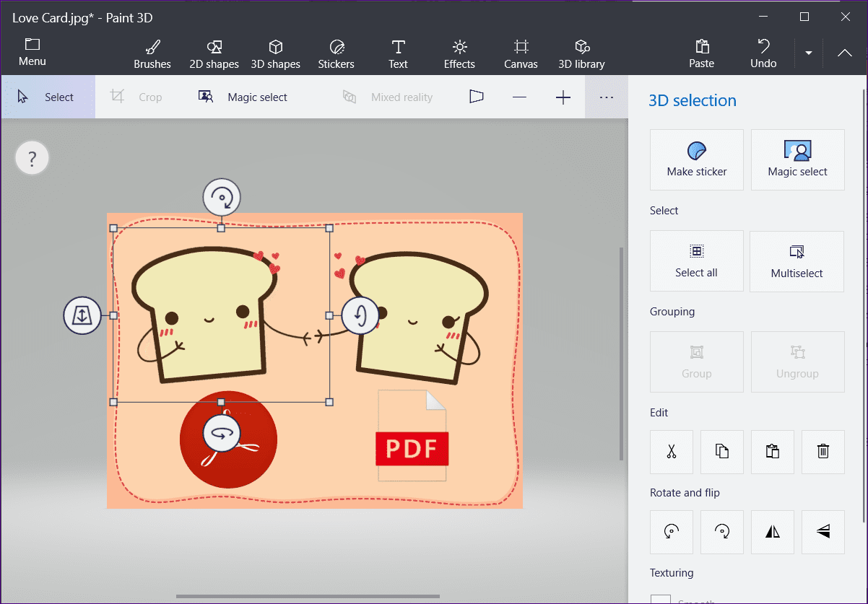Activate the Select tool
The image size is (868, 604).
click(48, 97)
